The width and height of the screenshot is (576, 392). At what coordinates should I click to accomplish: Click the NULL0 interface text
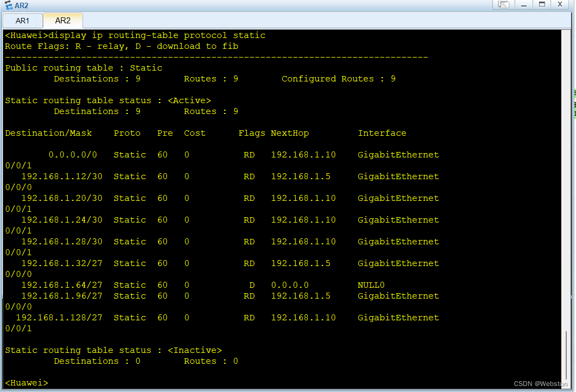pyautogui.click(x=371, y=284)
